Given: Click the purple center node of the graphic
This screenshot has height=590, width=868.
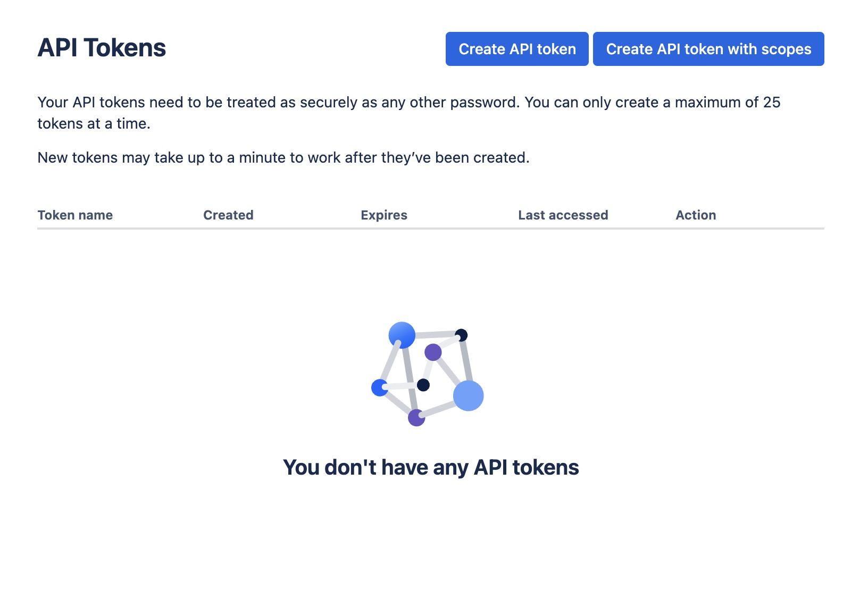Looking at the screenshot, I should pos(434,352).
